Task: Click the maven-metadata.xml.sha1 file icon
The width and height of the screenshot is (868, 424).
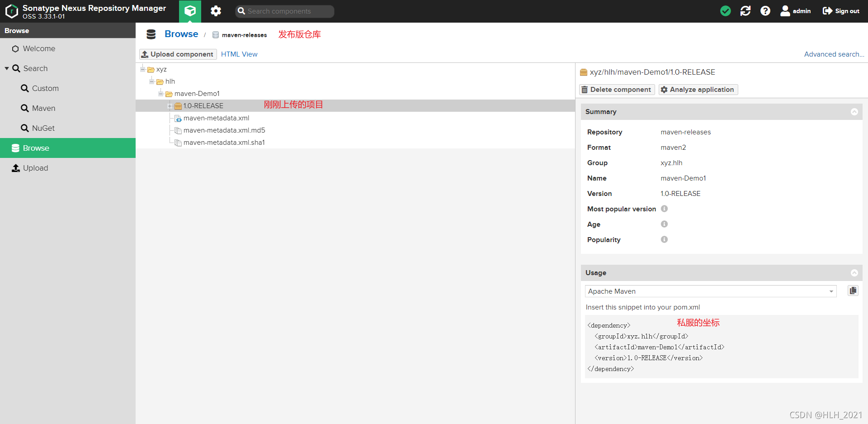Action: (178, 143)
